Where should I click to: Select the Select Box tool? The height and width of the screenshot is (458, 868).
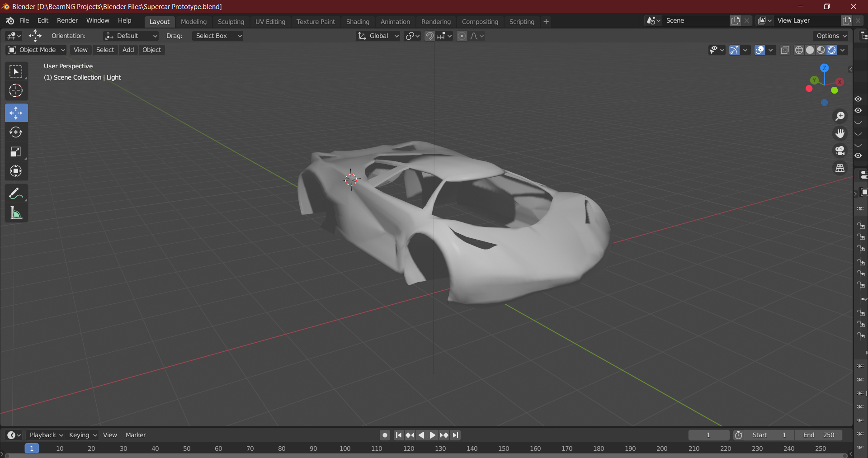16,71
